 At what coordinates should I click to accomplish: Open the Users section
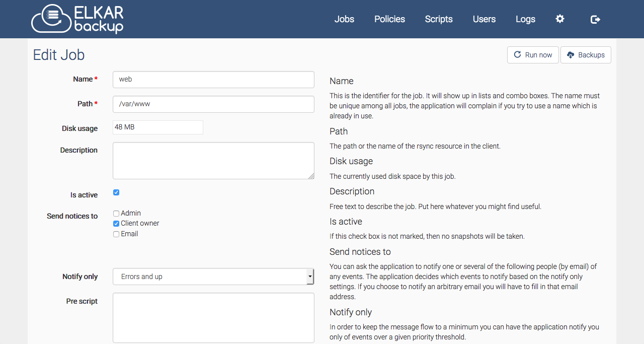click(484, 19)
